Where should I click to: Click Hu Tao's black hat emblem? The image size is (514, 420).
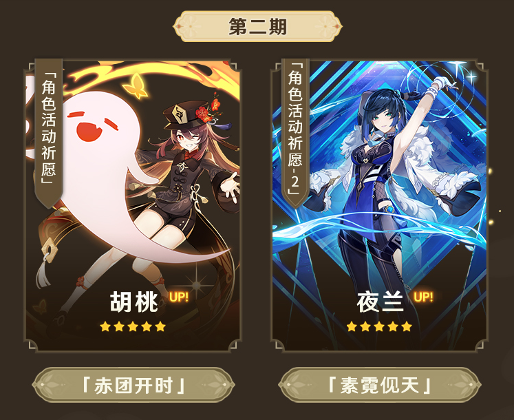pyautogui.click(x=180, y=115)
